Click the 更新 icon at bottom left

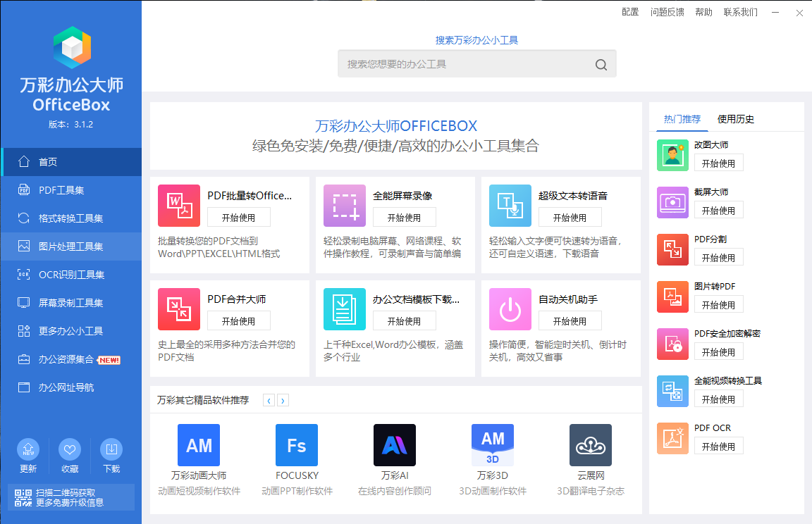click(x=27, y=449)
